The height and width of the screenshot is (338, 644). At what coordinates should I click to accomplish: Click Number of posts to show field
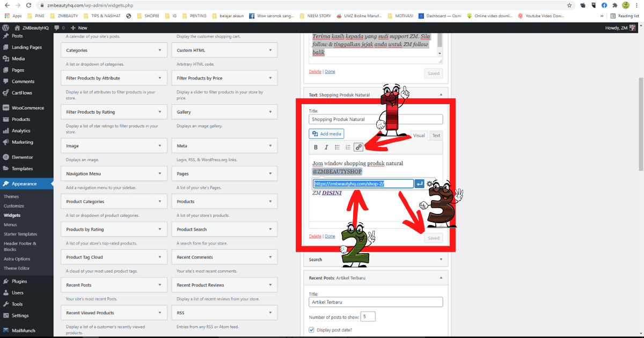coord(368,317)
